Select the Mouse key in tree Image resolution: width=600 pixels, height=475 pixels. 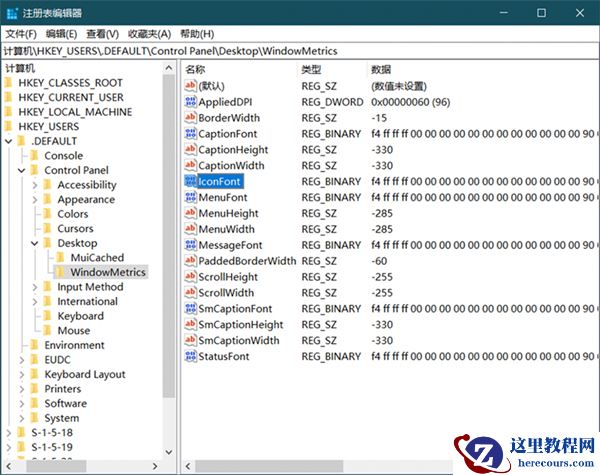[x=74, y=330]
